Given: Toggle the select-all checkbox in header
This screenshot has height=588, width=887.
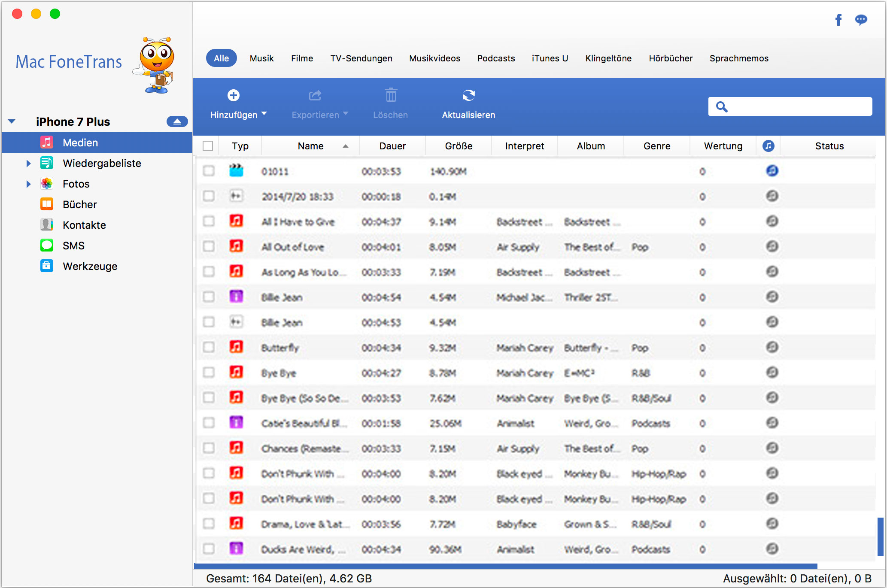Looking at the screenshot, I should coord(208,146).
